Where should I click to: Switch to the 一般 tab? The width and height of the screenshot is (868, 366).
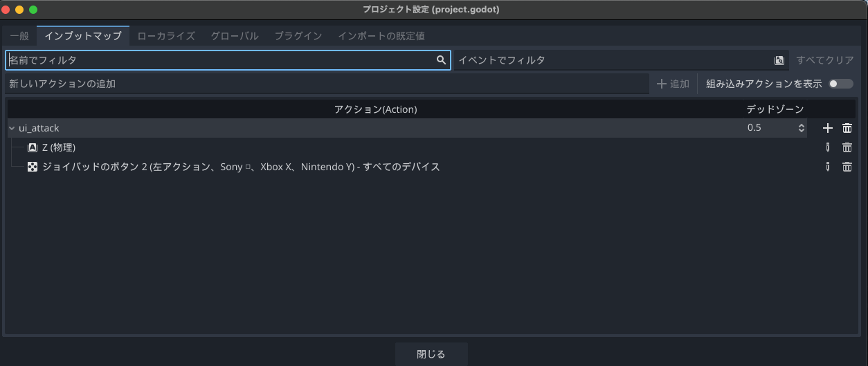click(x=19, y=36)
